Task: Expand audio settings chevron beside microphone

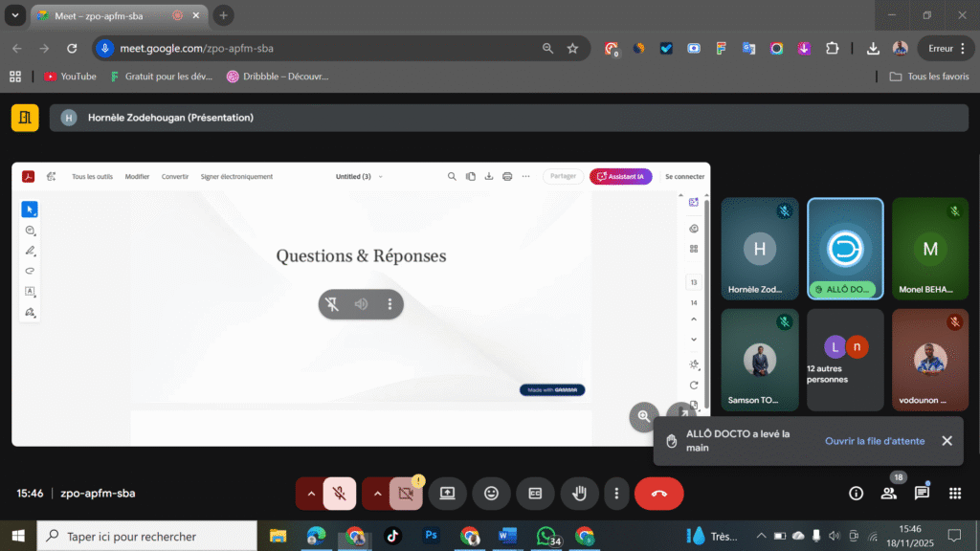Action: pos(310,494)
